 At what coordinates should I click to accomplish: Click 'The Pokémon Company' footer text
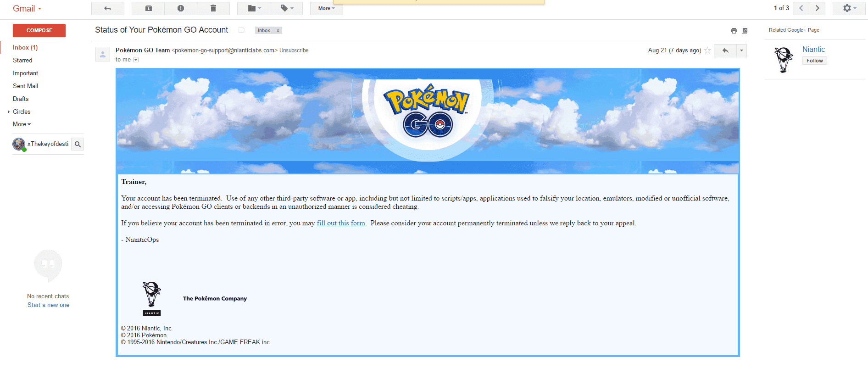[x=215, y=298]
